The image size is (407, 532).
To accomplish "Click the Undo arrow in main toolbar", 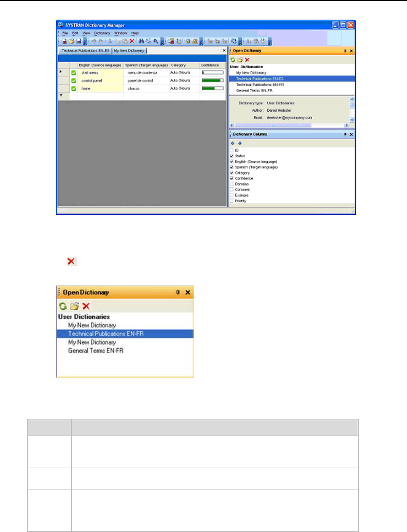I will pyautogui.click(x=94, y=41).
